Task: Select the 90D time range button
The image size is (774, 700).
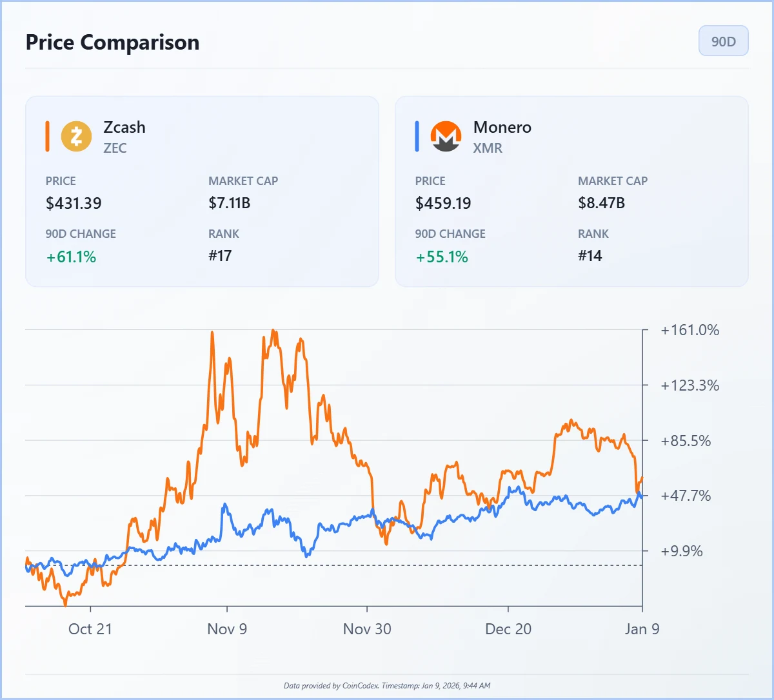Action: [723, 41]
